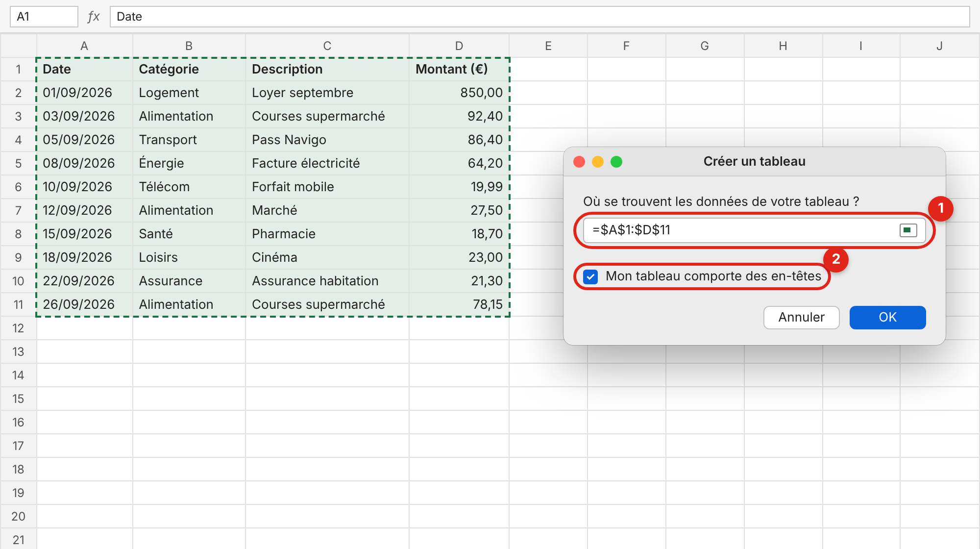Click the amount cell 78,15
The height and width of the screenshot is (549, 980).
pyautogui.click(x=459, y=304)
